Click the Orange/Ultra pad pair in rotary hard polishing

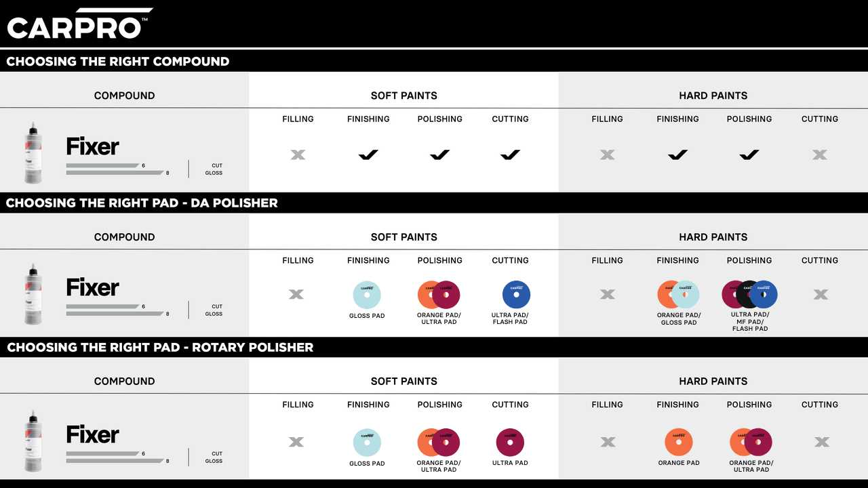click(x=751, y=442)
